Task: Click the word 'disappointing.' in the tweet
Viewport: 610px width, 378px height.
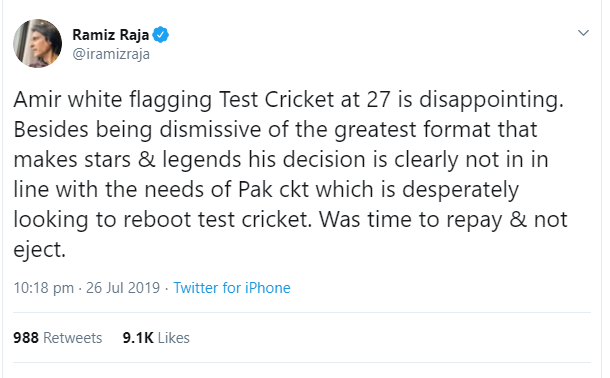Action: click(491, 100)
